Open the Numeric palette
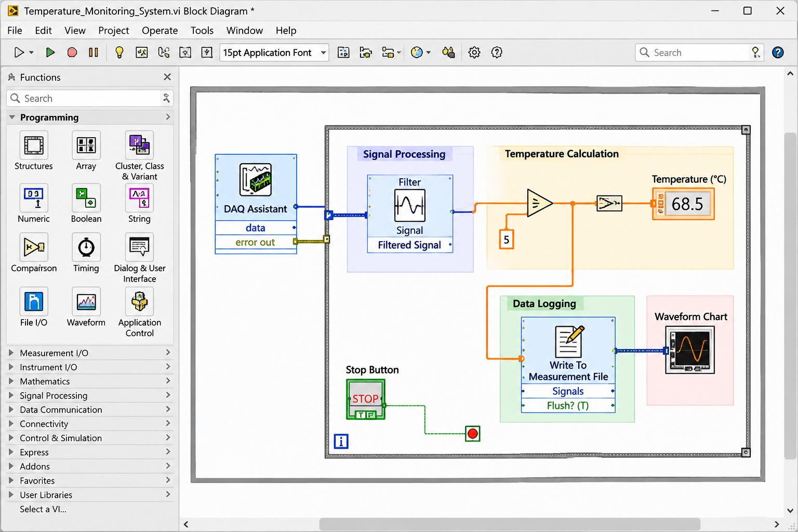The image size is (798, 532). point(34,198)
